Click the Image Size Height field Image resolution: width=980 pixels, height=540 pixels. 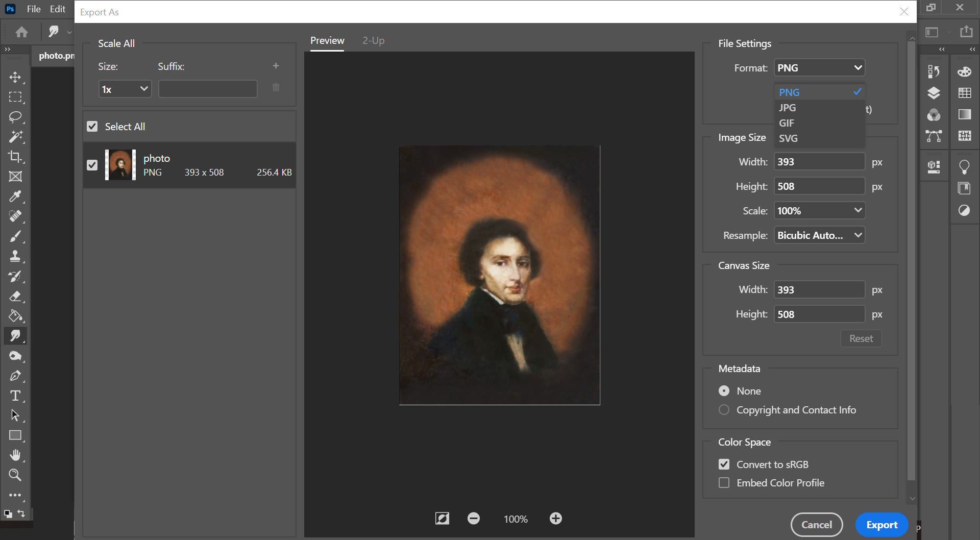point(819,186)
